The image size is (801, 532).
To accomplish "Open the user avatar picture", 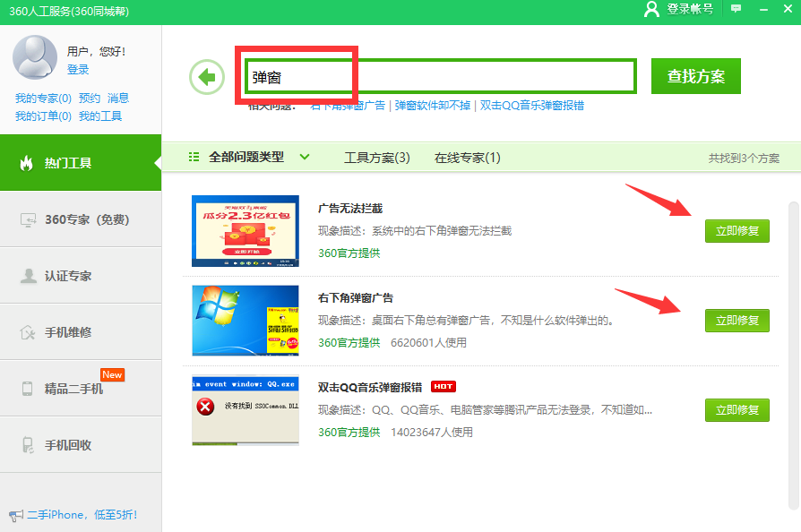I will click(35, 57).
